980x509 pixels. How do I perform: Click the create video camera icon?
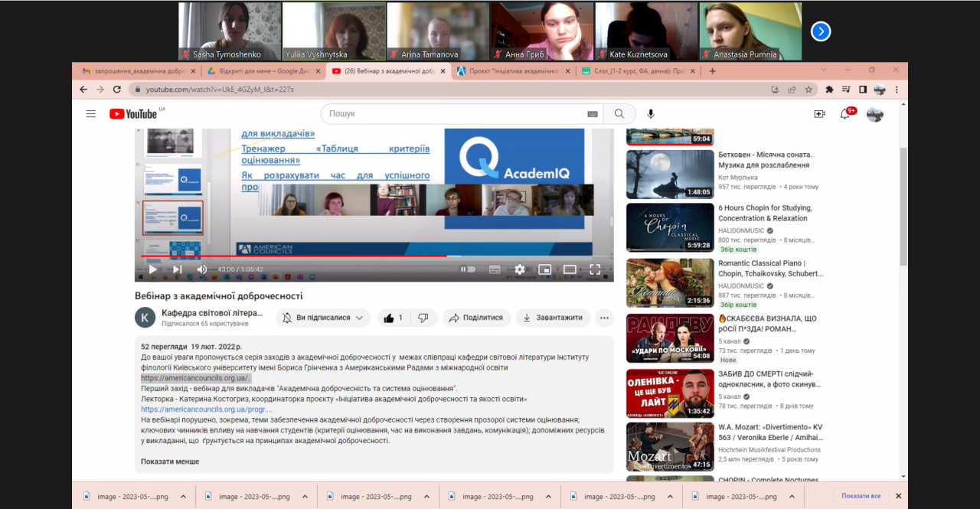(819, 114)
